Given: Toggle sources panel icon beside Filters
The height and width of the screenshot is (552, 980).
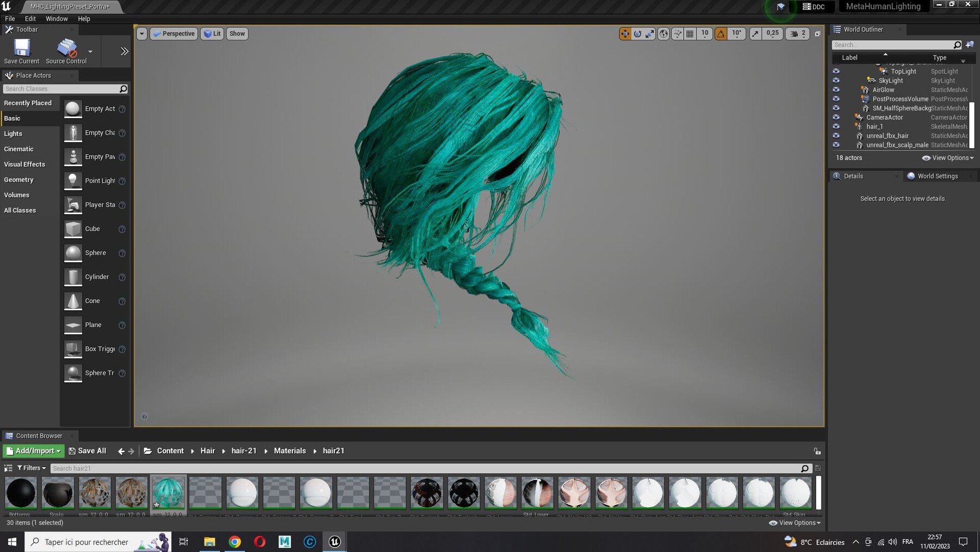Looking at the screenshot, I should [x=8, y=468].
